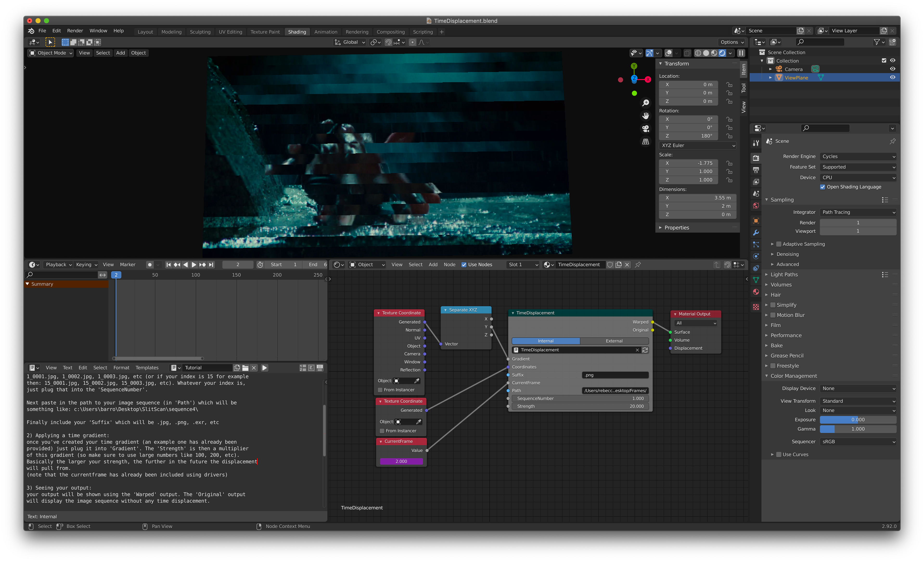Select the Internal script mode button

[546, 341]
